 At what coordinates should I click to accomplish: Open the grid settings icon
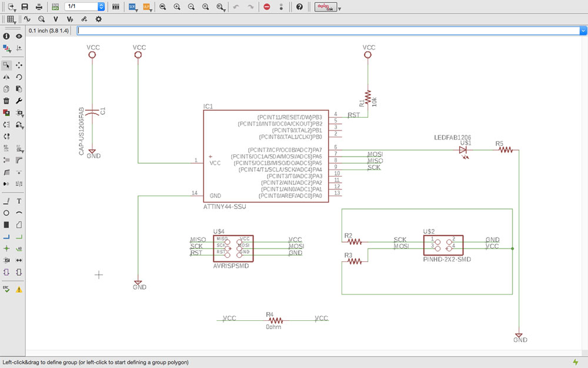tap(11, 19)
